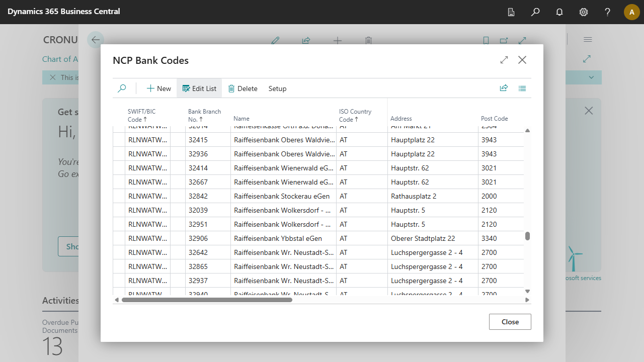Dismiss the background notification bar X
The height and width of the screenshot is (362, 644).
(x=53, y=77)
